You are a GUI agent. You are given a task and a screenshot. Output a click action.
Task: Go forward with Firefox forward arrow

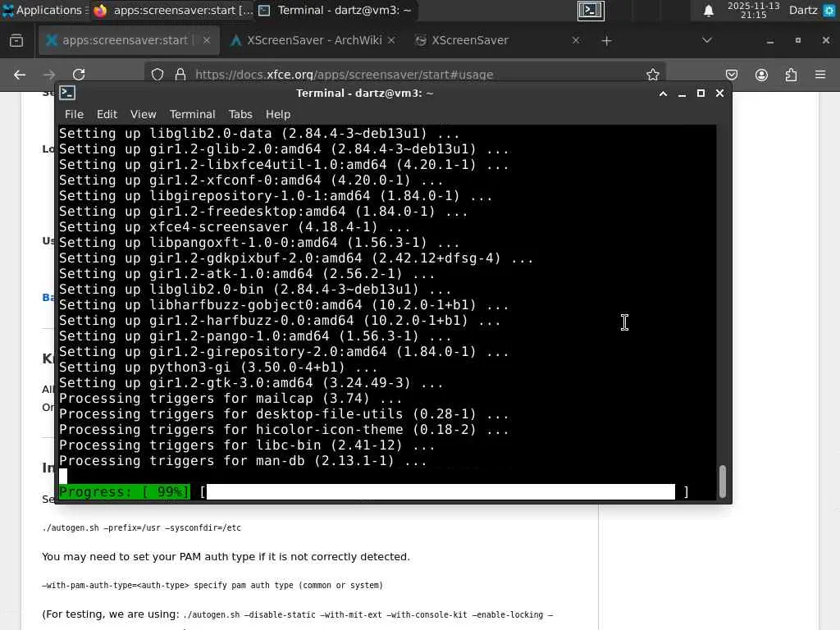pyautogui.click(x=49, y=75)
